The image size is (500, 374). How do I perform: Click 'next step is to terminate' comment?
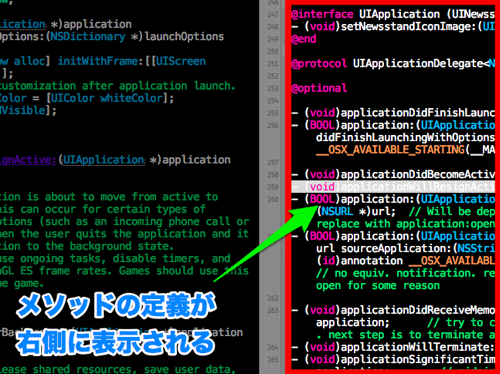click(406, 335)
